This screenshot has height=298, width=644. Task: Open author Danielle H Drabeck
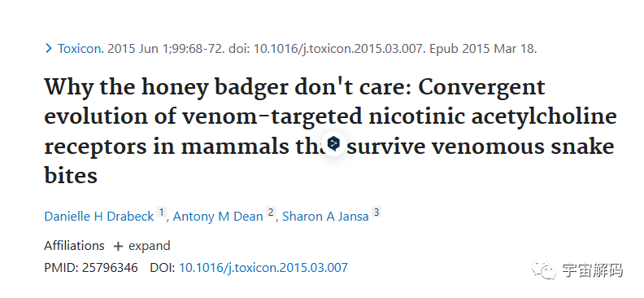pyautogui.click(x=99, y=217)
